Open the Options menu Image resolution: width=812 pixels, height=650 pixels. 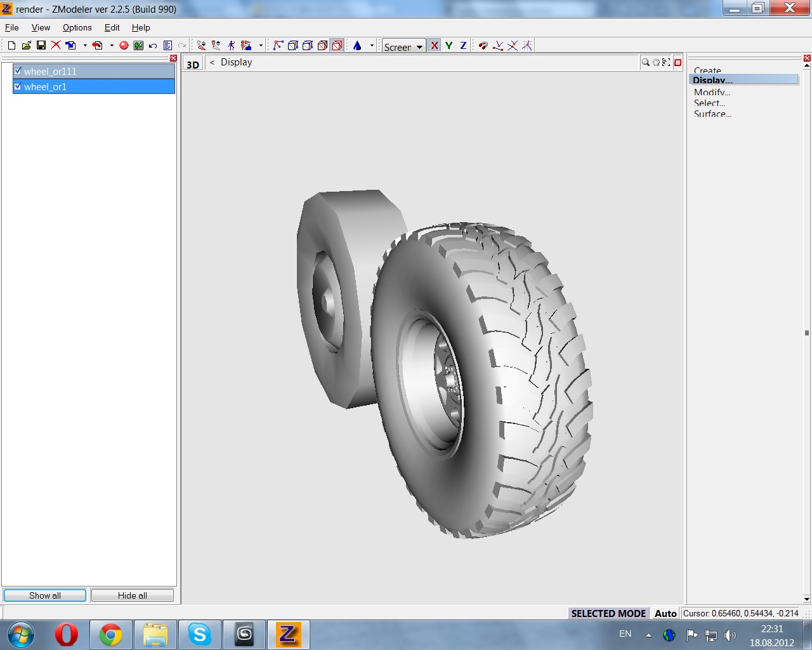tap(77, 27)
